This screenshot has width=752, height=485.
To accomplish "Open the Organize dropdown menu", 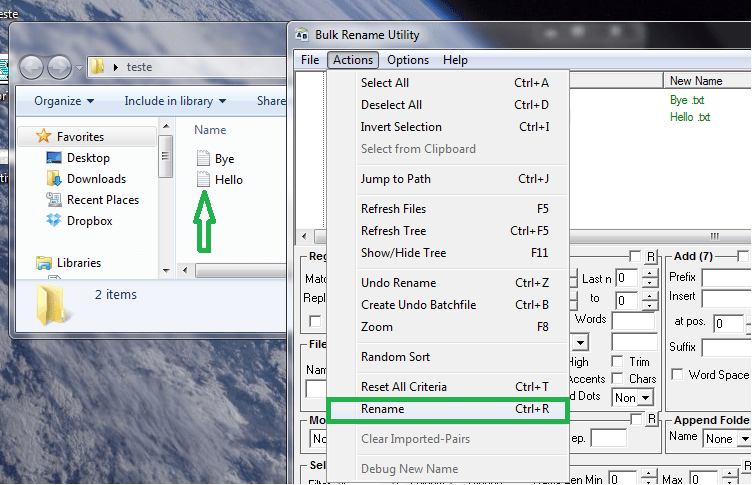I will [64, 101].
